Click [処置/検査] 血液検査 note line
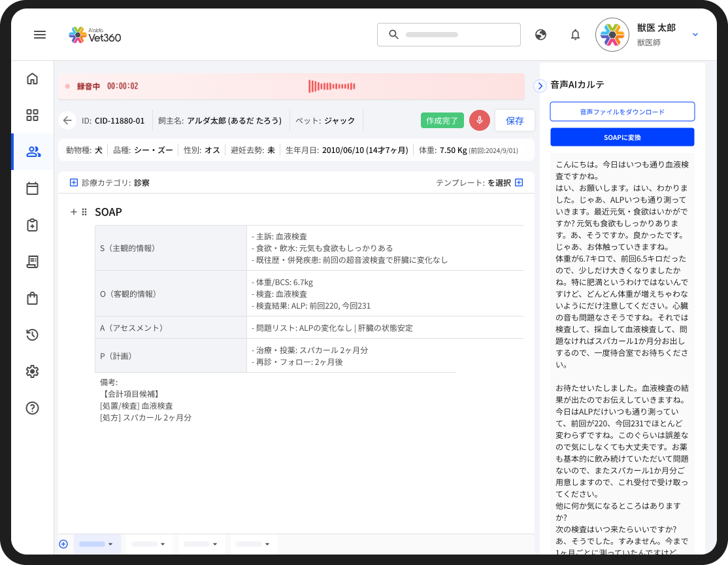This screenshot has height=565, width=728. [x=137, y=405]
